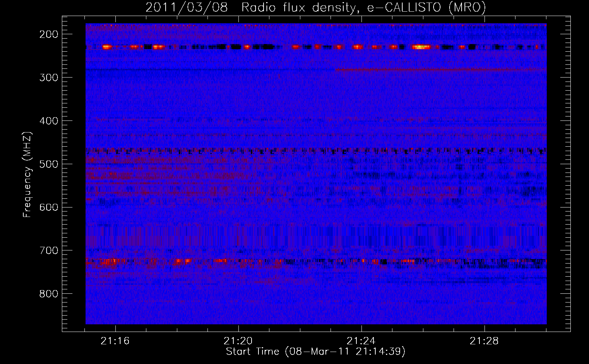589x364 pixels.
Task: Click the plot title 'Radio flux density, e-CALLISTO (MRO)'
Action: click(364, 7)
